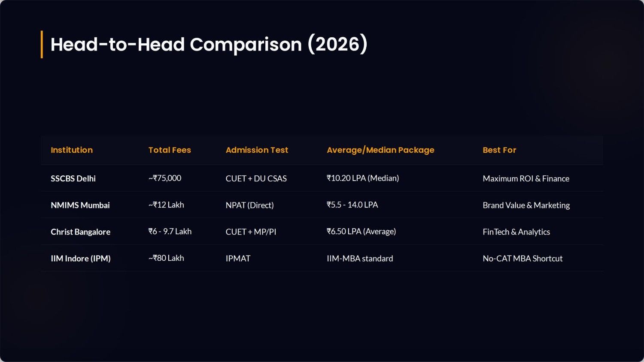Click the NMIMS Mumbai row name
644x362 pixels.
click(80, 205)
